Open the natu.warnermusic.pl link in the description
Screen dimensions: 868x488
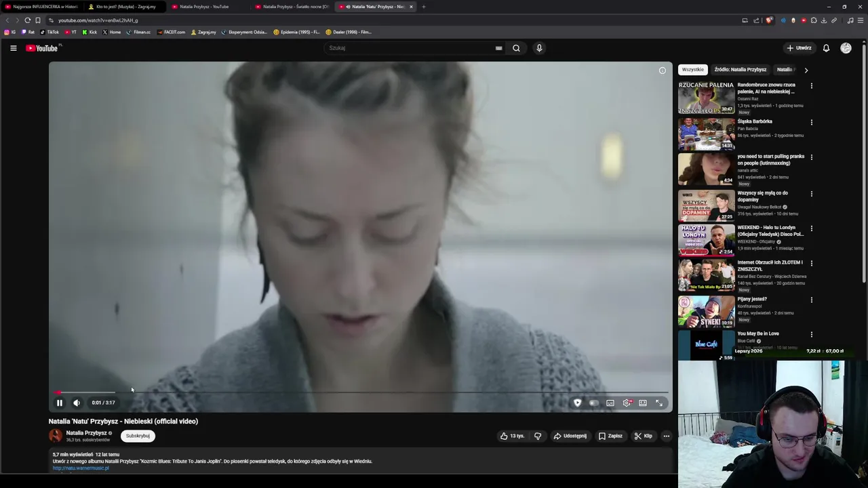[81, 468]
